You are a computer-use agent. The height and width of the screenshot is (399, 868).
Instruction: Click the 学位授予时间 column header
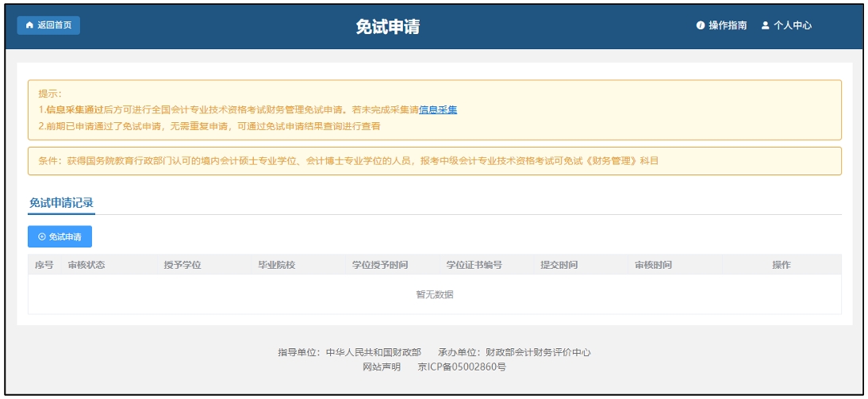pyautogui.click(x=380, y=265)
